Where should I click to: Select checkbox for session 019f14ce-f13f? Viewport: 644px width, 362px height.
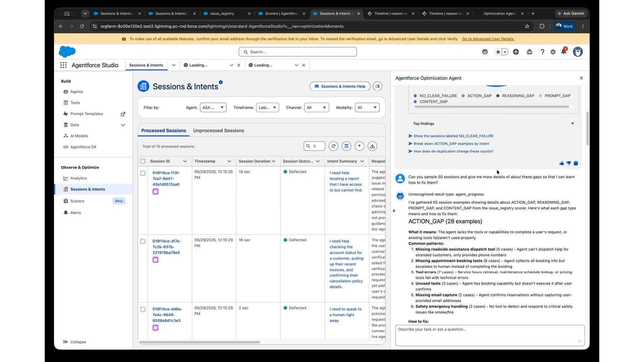tap(143, 173)
